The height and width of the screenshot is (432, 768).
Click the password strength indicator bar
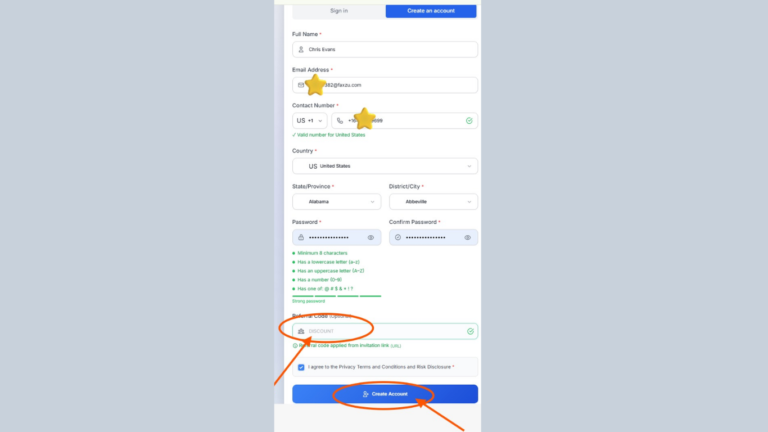pos(336,296)
